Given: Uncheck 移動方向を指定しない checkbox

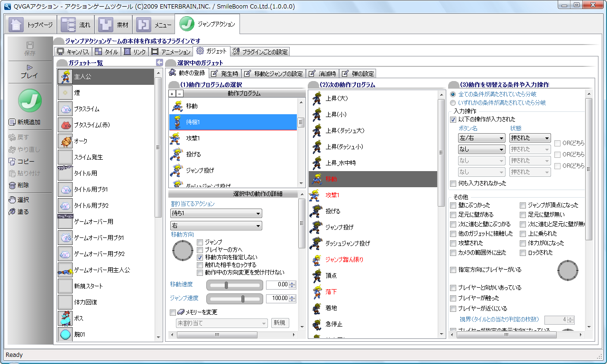Looking at the screenshot, I should pos(200,257).
